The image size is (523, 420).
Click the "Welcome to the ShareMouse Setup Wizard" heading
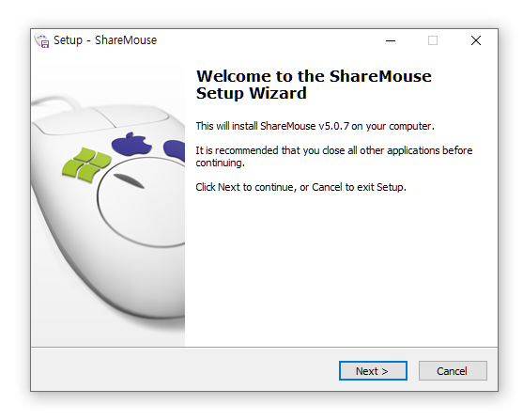click(x=314, y=85)
